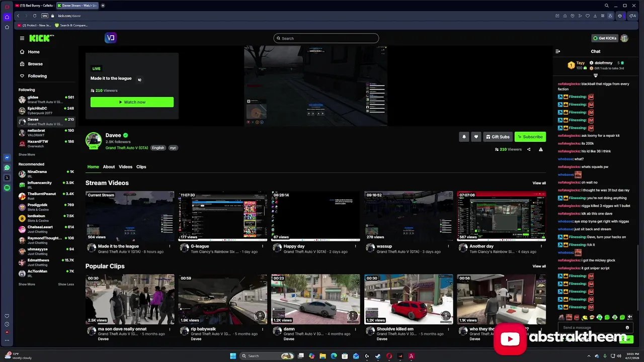Click the report warning triangle icon
Image resolution: width=644 pixels, height=362 pixels.
541,149
